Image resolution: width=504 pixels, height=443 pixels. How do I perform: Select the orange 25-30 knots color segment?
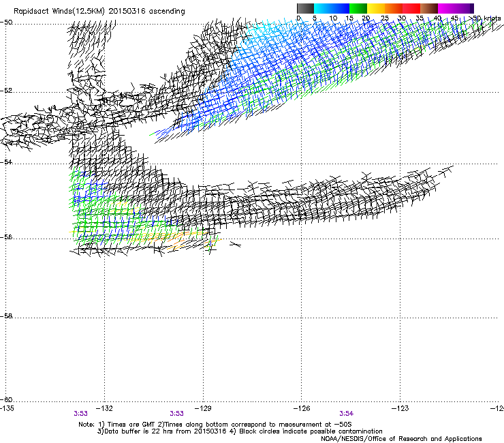pos(394,8)
